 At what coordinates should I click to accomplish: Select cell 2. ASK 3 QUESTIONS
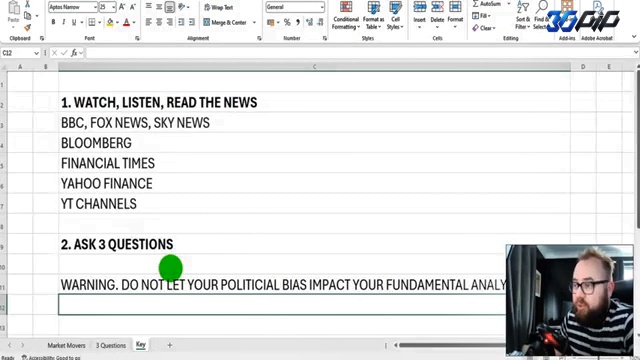(314, 244)
